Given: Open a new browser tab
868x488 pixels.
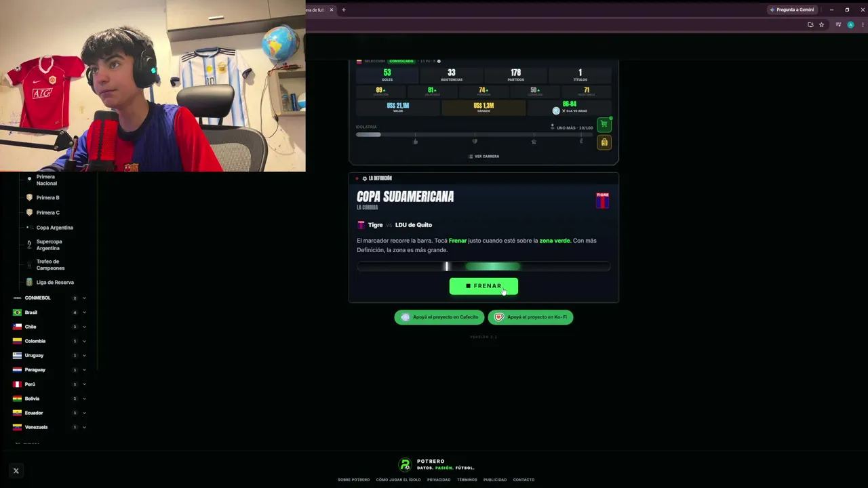Looking at the screenshot, I should pyautogui.click(x=343, y=9).
